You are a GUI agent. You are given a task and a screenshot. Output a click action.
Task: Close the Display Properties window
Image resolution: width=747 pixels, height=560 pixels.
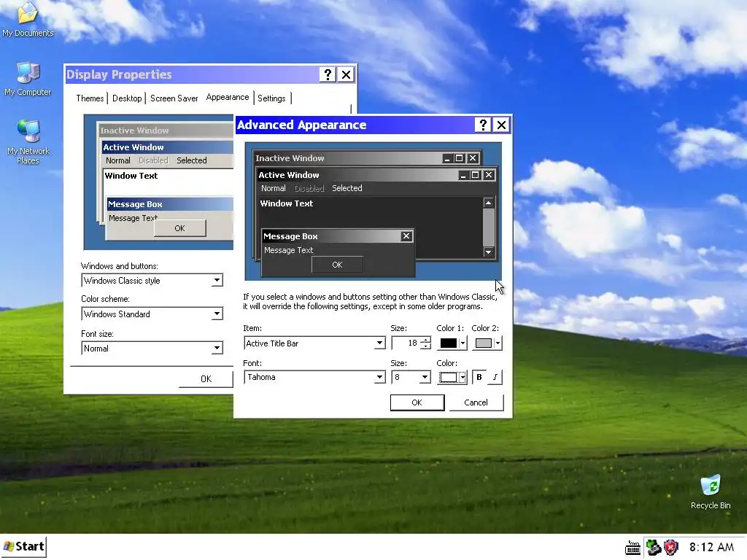pyautogui.click(x=346, y=75)
